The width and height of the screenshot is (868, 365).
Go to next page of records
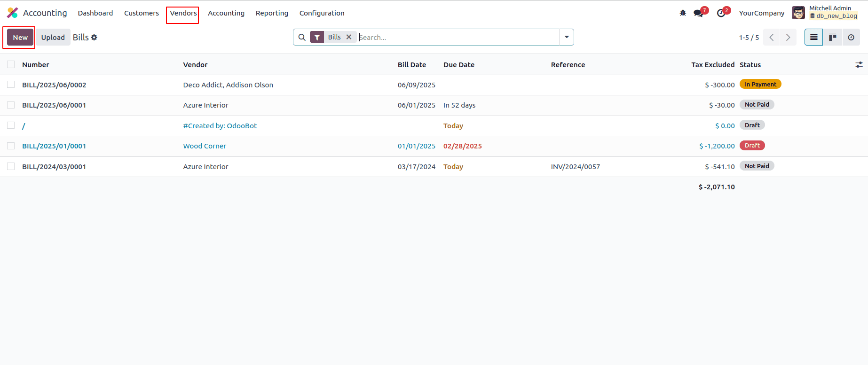tap(788, 37)
